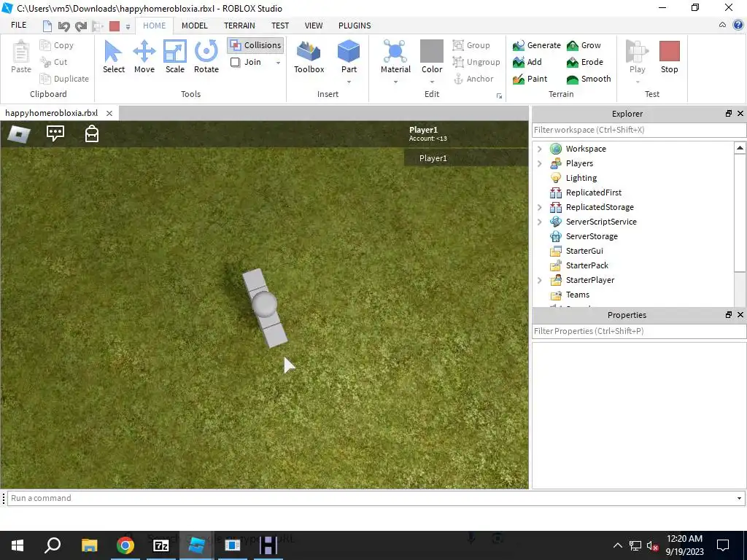
Task: Select the Smooth terrain tool
Action: click(589, 79)
